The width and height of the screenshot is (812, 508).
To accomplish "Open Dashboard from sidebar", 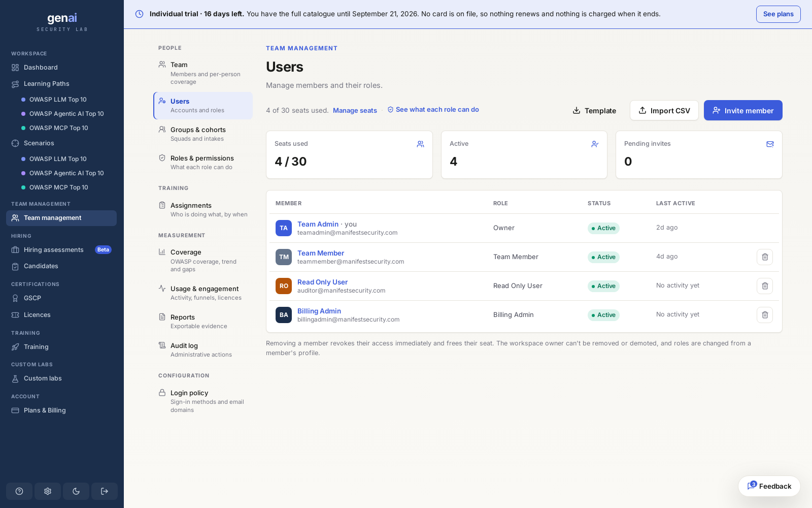I will 61,68.
